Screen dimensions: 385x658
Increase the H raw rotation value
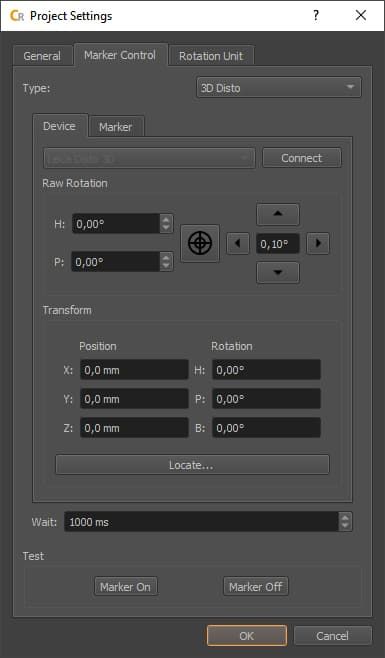166,219
